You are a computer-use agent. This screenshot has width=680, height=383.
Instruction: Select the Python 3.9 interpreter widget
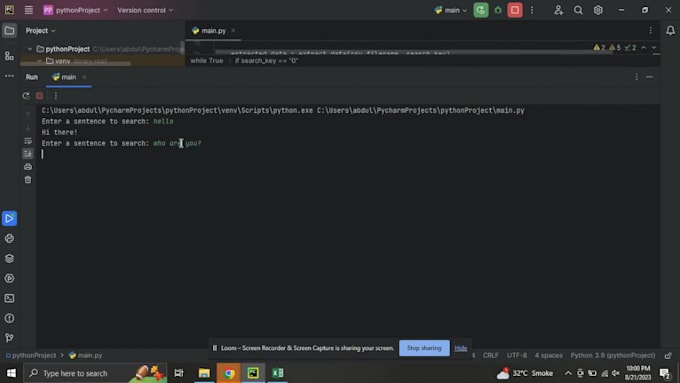(612, 355)
